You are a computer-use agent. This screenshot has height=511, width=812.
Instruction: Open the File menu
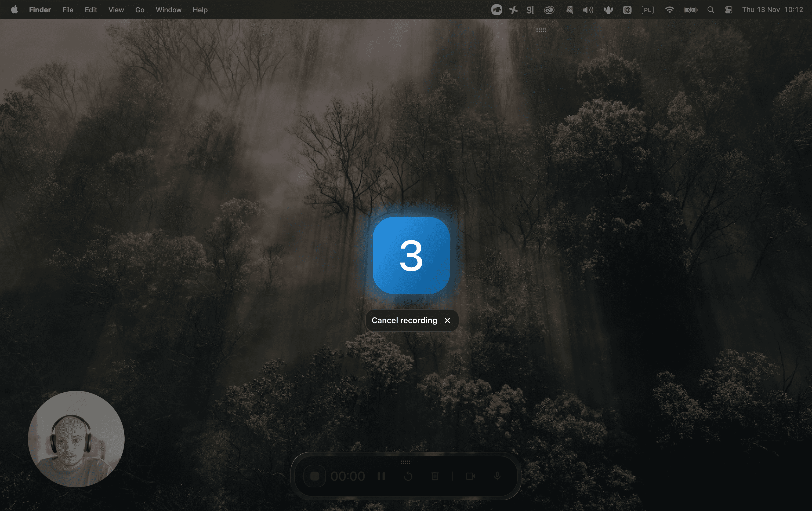tap(67, 10)
